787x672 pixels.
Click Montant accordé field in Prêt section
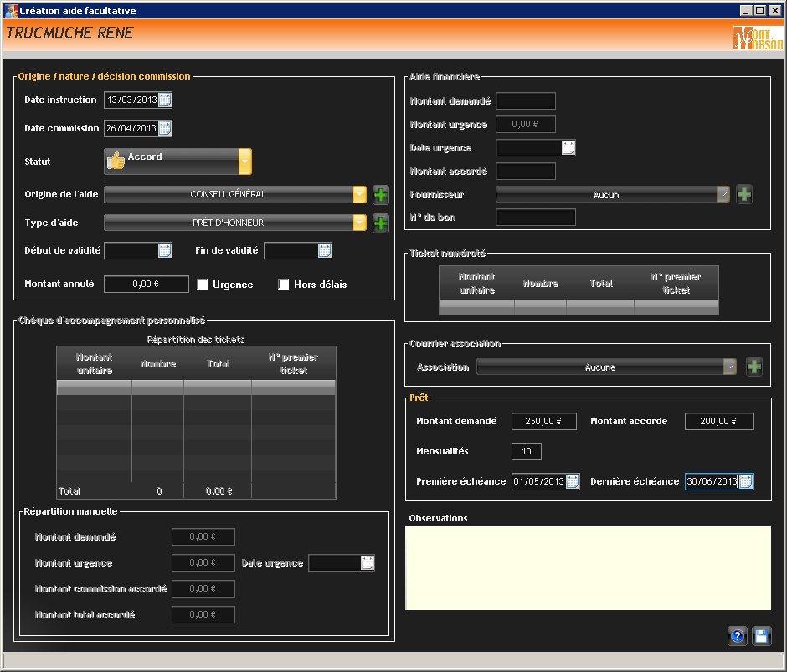pyautogui.click(x=718, y=422)
